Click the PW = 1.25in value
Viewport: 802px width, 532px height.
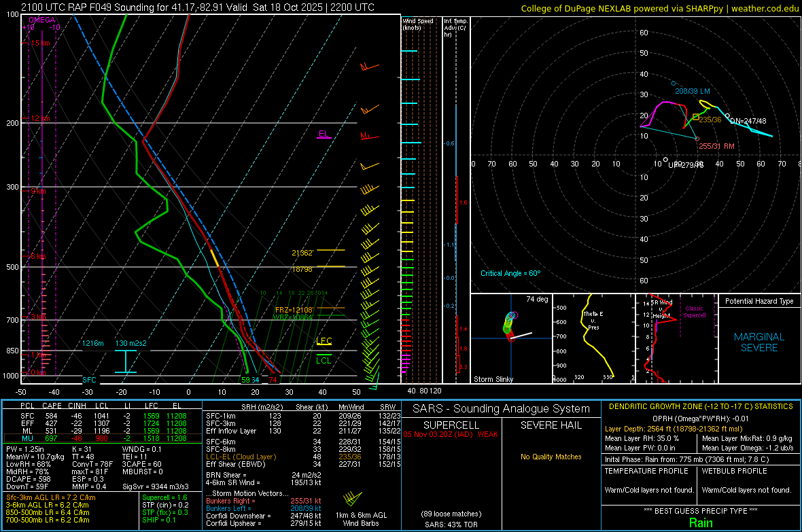(25, 449)
